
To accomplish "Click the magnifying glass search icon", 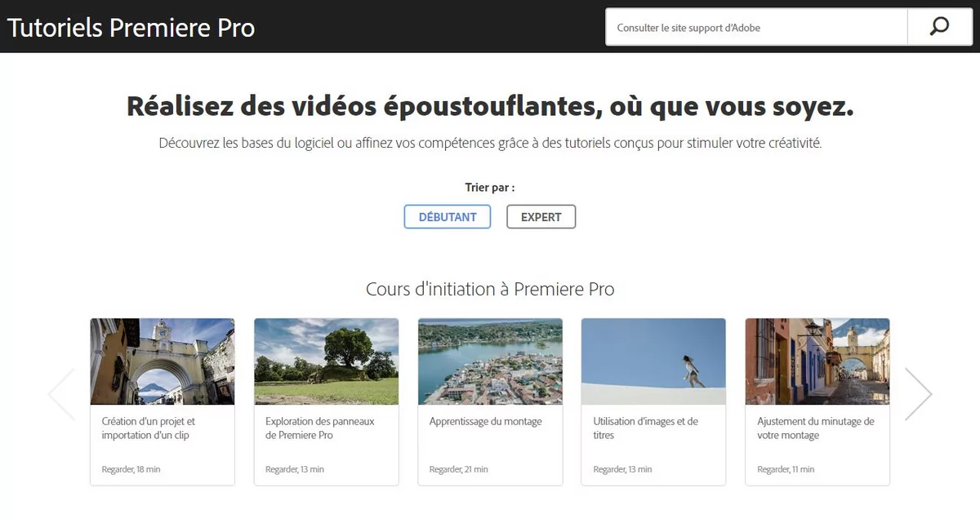I will [939, 27].
